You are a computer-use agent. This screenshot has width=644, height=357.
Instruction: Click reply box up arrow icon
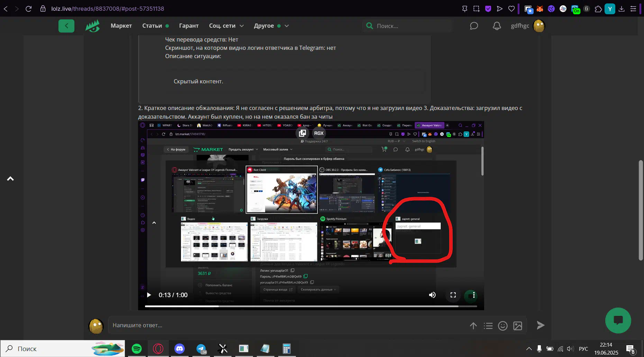[x=473, y=326]
